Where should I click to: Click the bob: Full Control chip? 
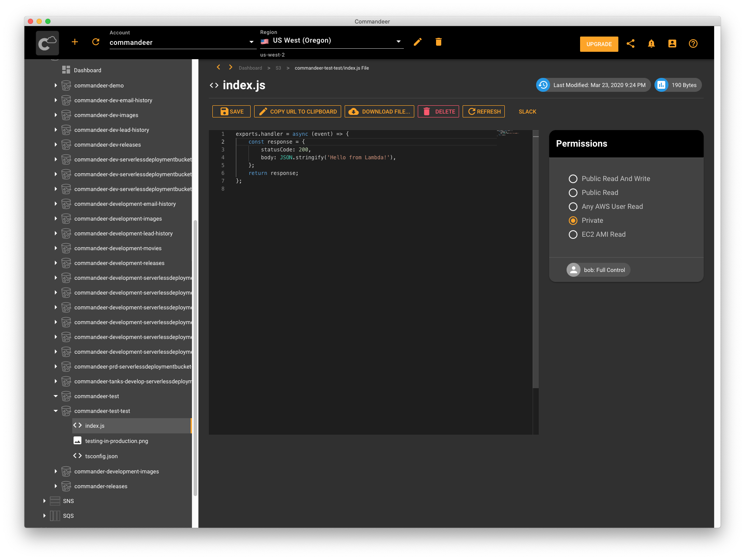click(x=598, y=270)
